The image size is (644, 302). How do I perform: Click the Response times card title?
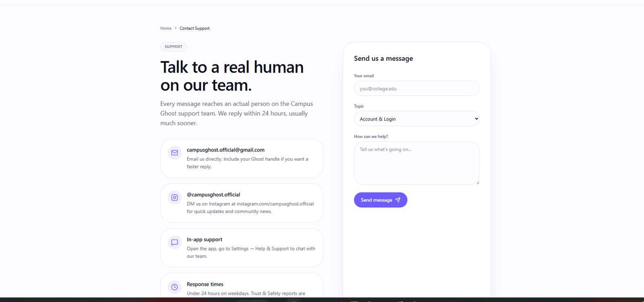click(x=205, y=284)
